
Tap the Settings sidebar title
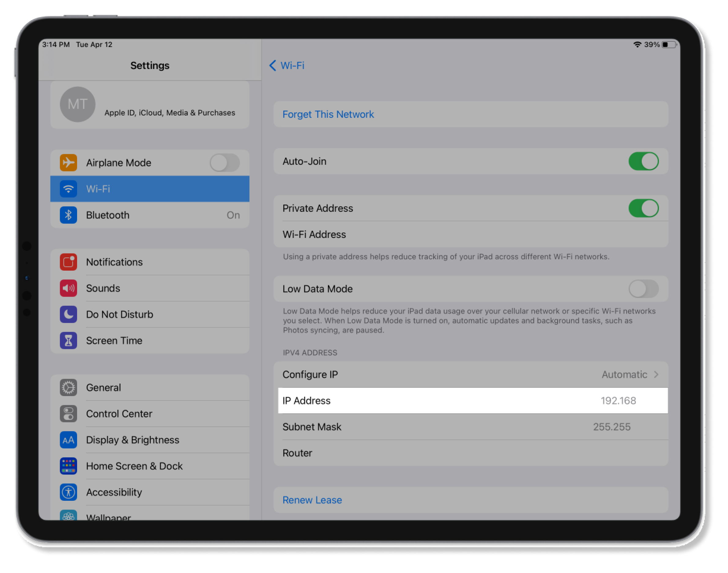[150, 66]
